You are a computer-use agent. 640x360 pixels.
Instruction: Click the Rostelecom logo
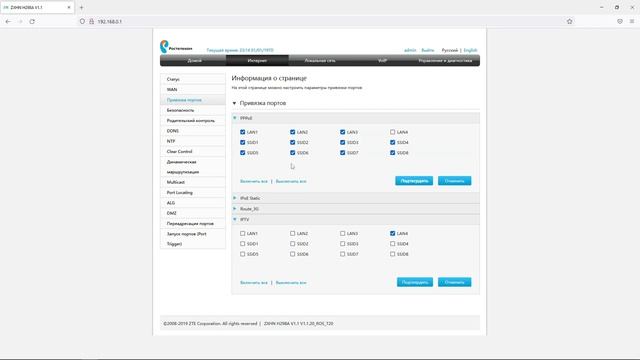(x=176, y=47)
